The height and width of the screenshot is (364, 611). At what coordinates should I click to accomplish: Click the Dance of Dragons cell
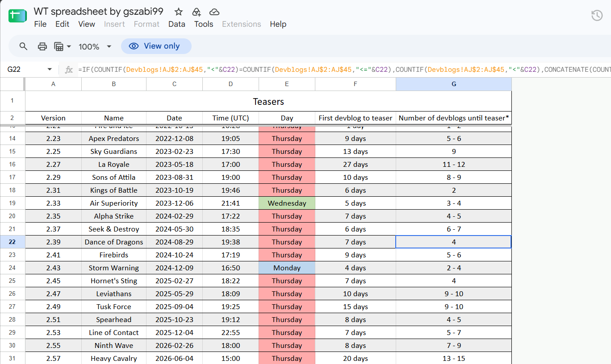pos(114,242)
